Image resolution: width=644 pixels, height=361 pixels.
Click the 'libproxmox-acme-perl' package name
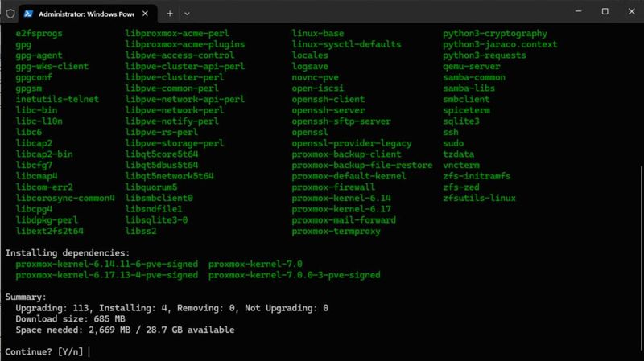tap(177, 33)
